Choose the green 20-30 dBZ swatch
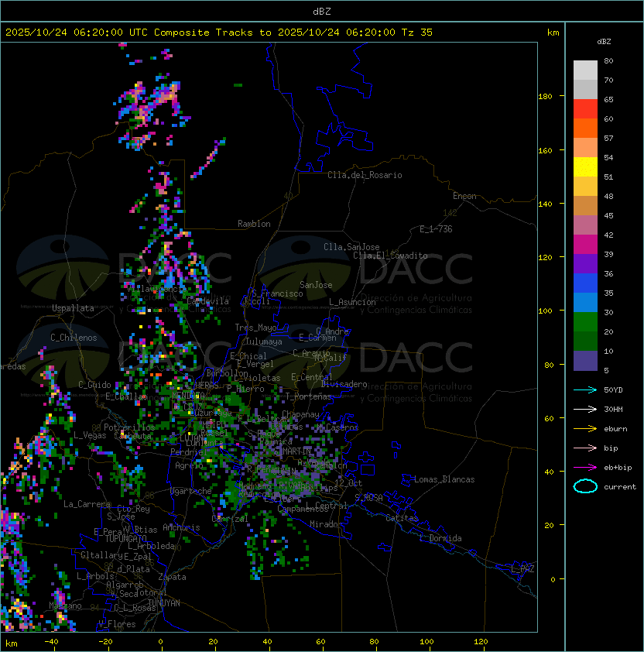This screenshot has width=644, height=652. (585, 322)
